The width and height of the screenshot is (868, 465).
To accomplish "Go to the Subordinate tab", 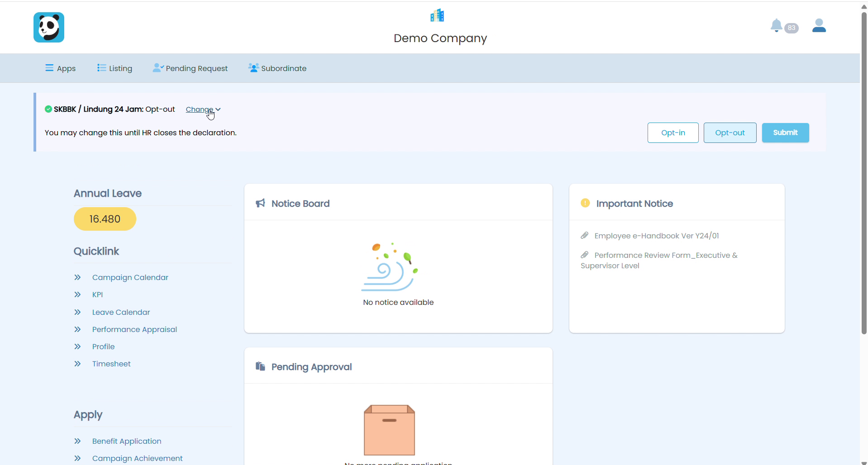I will (x=277, y=68).
